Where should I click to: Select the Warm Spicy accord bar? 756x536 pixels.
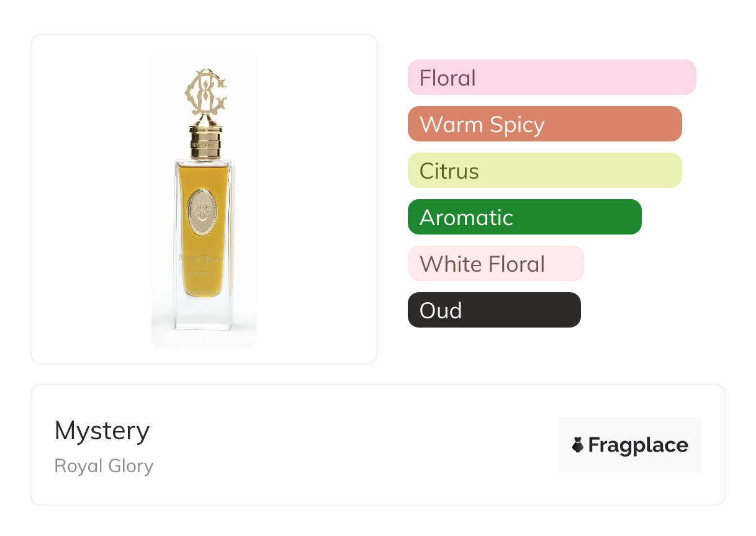[x=544, y=124]
